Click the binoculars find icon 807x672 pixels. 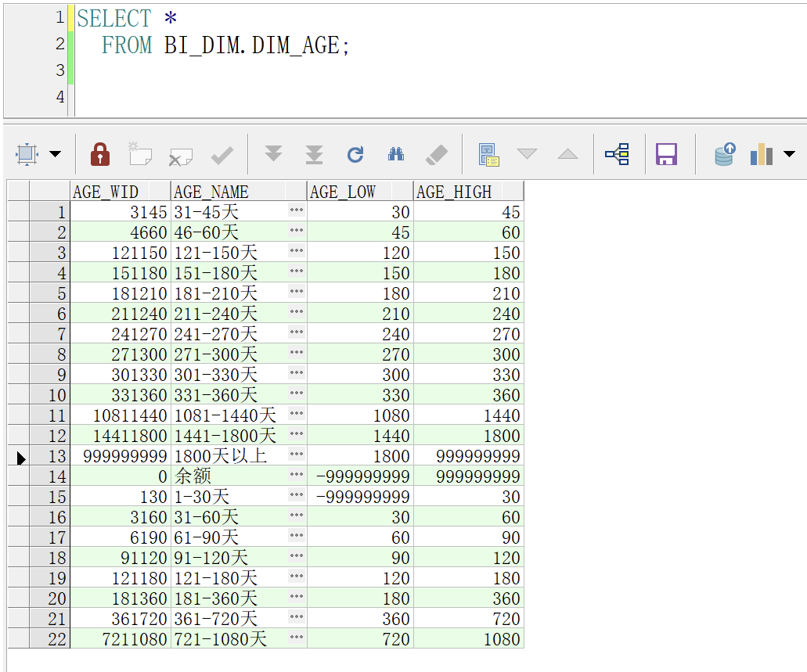pos(396,154)
